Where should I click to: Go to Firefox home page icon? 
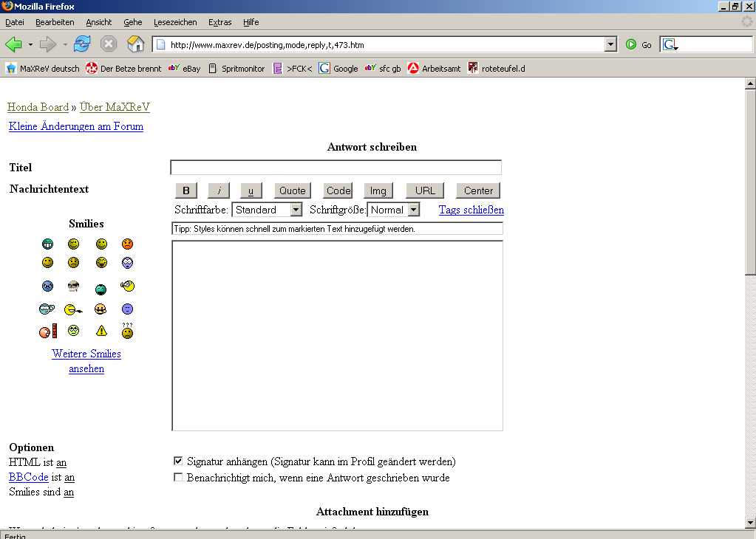[135, 44]
